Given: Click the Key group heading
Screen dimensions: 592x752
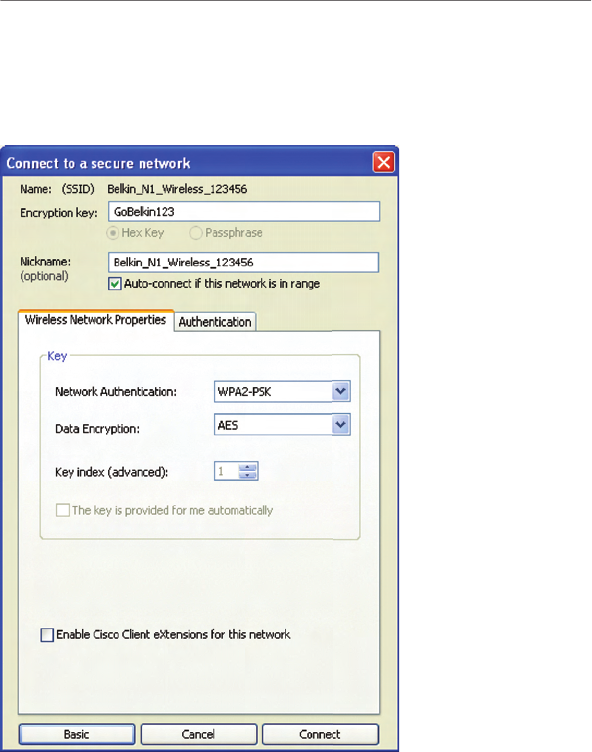Looking at the screenshot, I should click(x=57, y=356).
